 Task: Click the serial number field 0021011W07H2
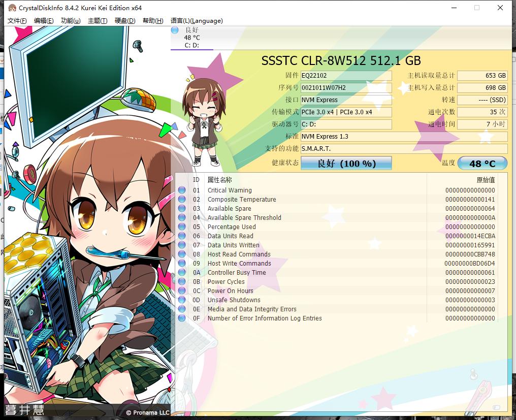[346, 88]
